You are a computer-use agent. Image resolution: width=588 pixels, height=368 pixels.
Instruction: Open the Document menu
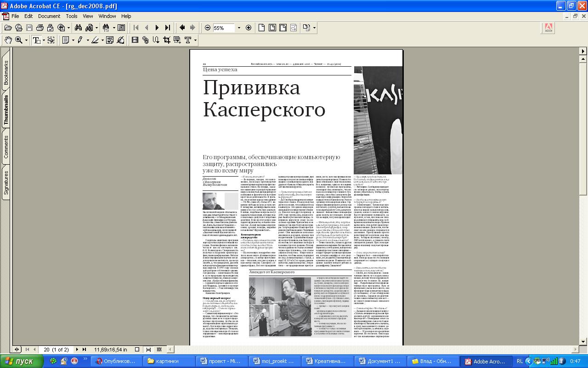click(49, 16)
